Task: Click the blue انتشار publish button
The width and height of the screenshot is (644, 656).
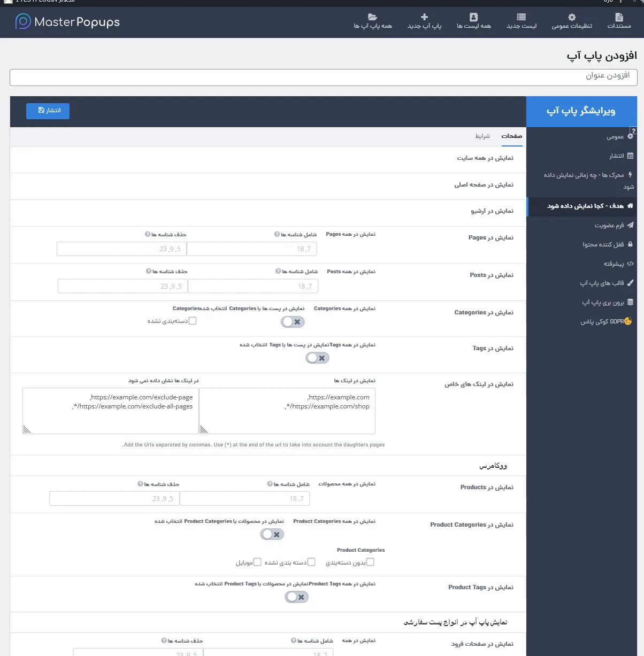Action: [x=48, y=111]
